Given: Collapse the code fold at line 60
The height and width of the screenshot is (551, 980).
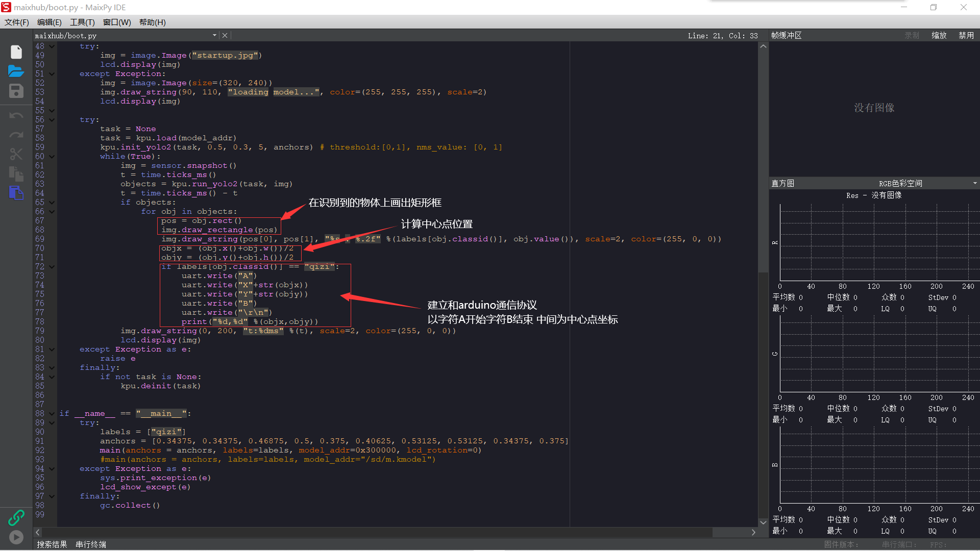Looking at the screenshot, I should click(x=52, y=157).
